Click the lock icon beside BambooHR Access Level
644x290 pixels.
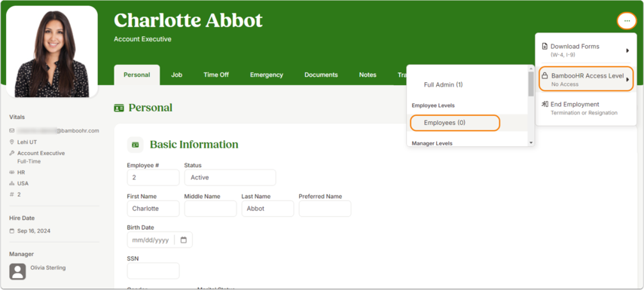(545, 76)
